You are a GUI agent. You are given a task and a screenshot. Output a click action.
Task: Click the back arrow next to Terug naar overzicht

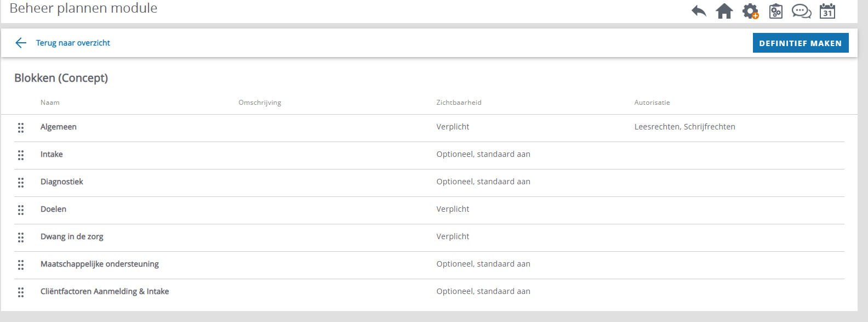pyautogui.click(x=21, y=43)
